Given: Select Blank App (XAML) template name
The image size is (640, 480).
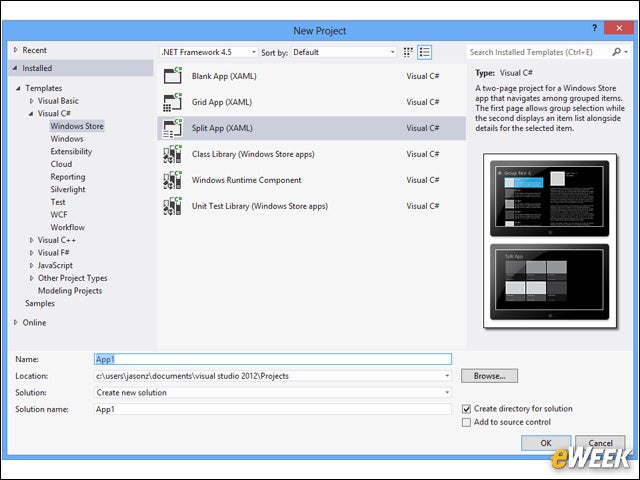Looking at the screenshot, I should click(224, 76).
